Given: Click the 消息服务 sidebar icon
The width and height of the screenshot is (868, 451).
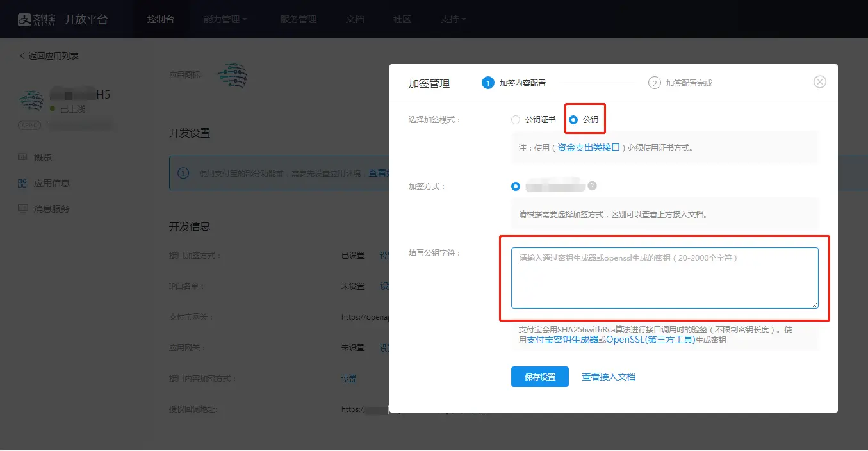Looking at the screenshot, I should click(x=22, y=209).
